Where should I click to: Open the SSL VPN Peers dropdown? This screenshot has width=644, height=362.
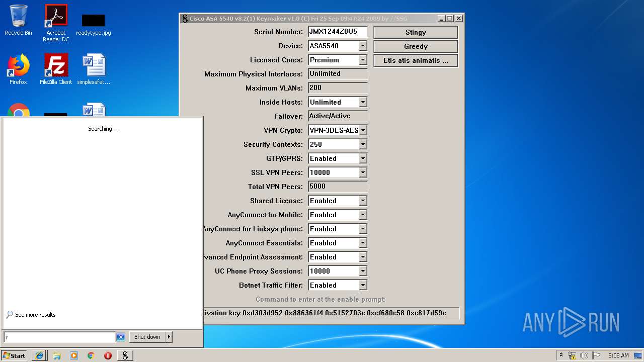[363, 172]
